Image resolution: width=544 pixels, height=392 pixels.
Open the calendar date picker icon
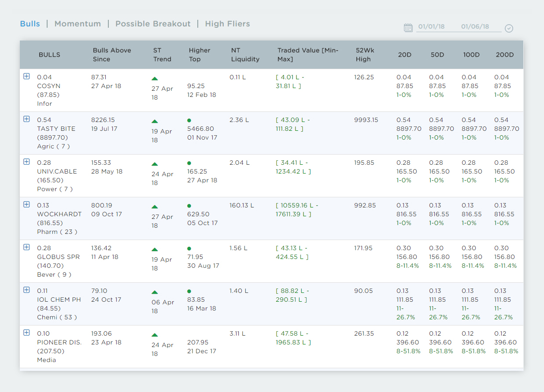click(408, 28)
